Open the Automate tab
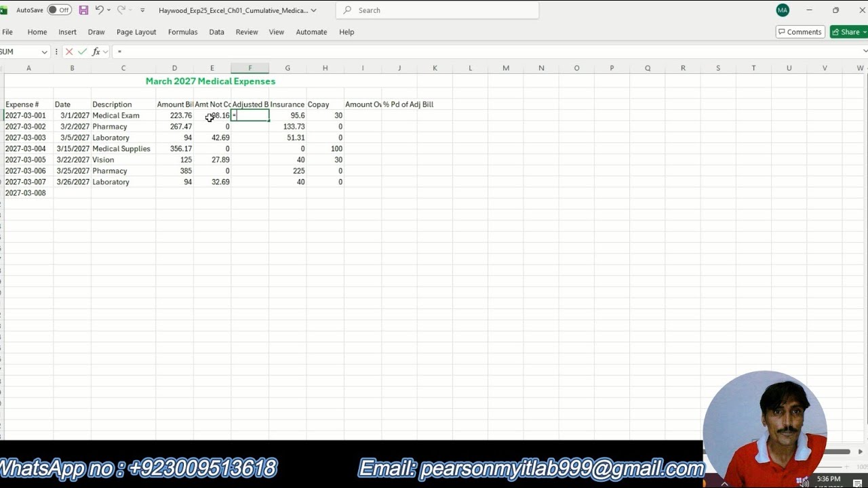The width and height of the screenshot is (868, 488). point(311,32)
